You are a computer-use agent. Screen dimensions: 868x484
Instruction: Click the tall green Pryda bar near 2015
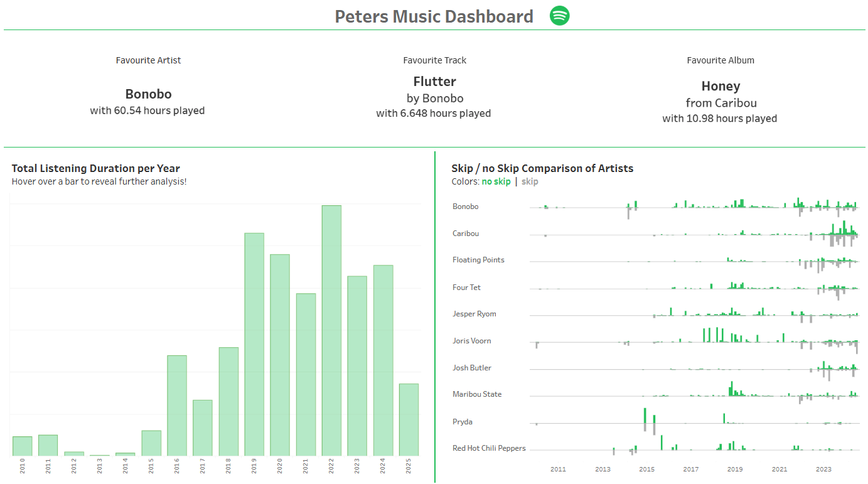click(645, 416)
